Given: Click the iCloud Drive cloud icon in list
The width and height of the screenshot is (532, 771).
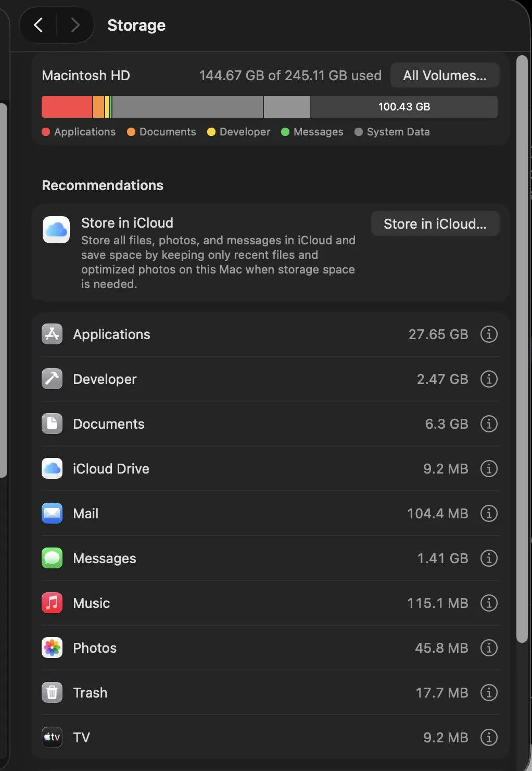Looking at the screenshot, I should pyautogui.click(x=52, y=468).
